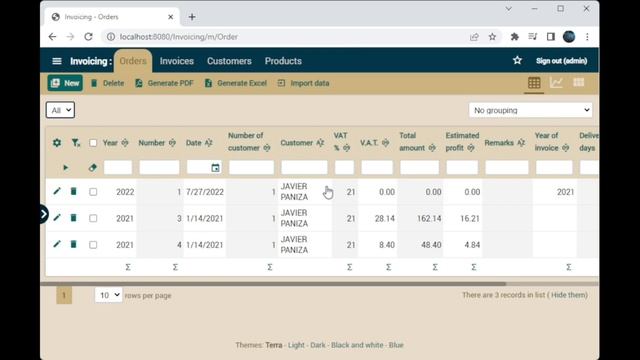Sort by Number column icon
Viewport: 640px width, 360px height.
tap(172, 143)
